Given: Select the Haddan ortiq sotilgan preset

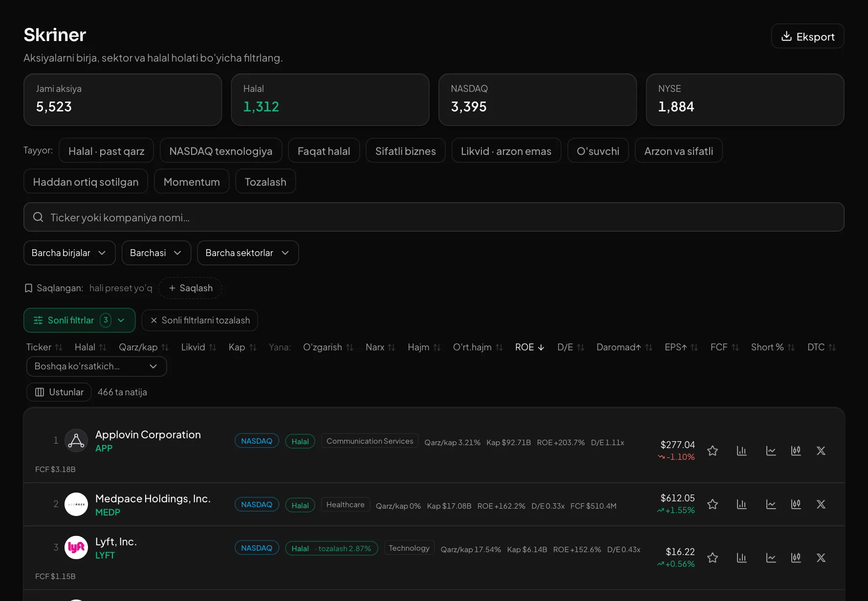Looking at the screenshot, I should tap(86, 181).
